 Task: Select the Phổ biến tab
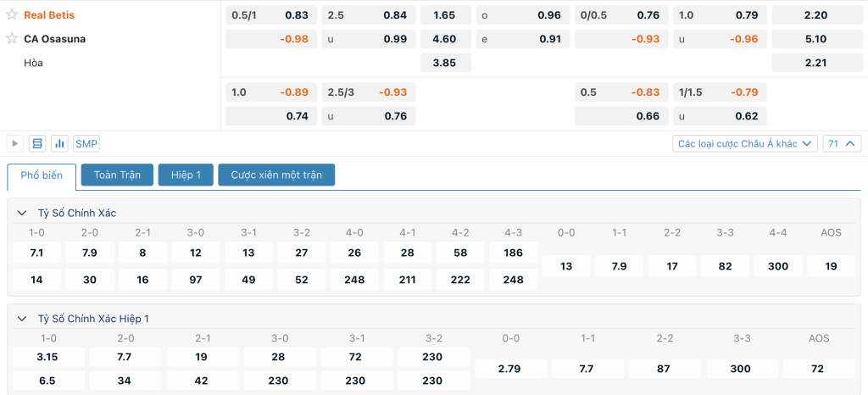tap(42, 175)
